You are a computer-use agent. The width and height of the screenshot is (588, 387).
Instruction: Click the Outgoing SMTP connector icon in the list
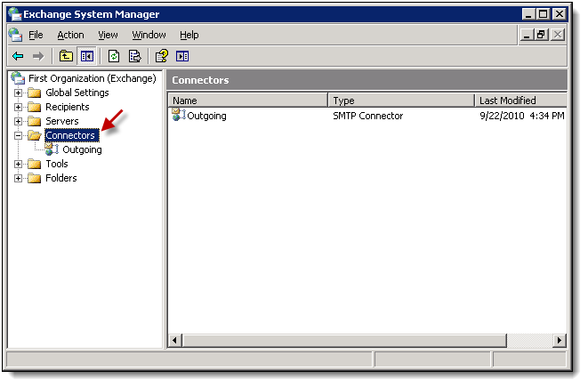point(179,115)
